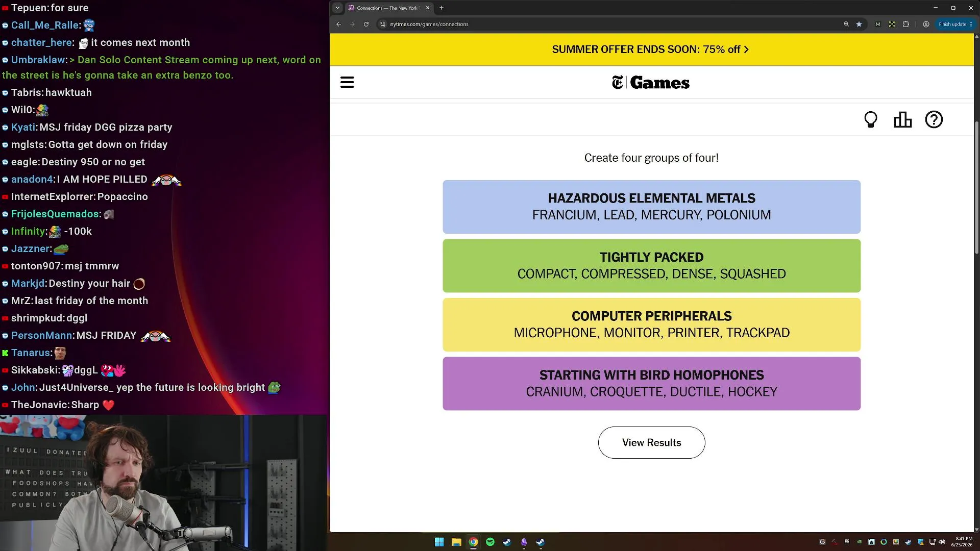
Task: Open the stats bar chart icon
Action: (x=902, y=120)
